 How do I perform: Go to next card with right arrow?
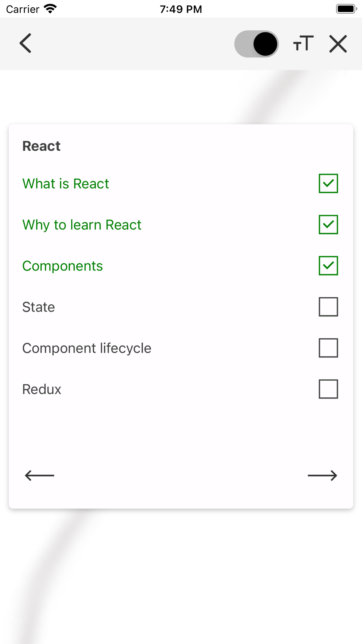point(322,475)
